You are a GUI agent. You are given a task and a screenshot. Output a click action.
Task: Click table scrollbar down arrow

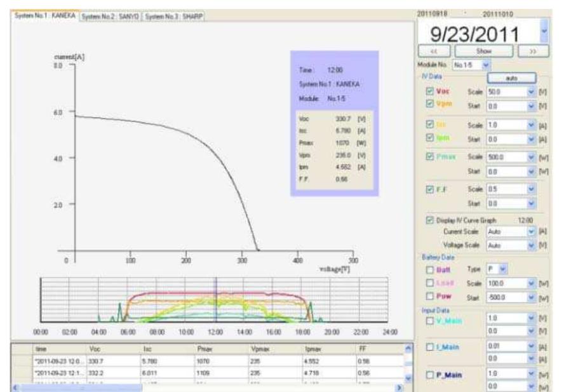[408, 378]
